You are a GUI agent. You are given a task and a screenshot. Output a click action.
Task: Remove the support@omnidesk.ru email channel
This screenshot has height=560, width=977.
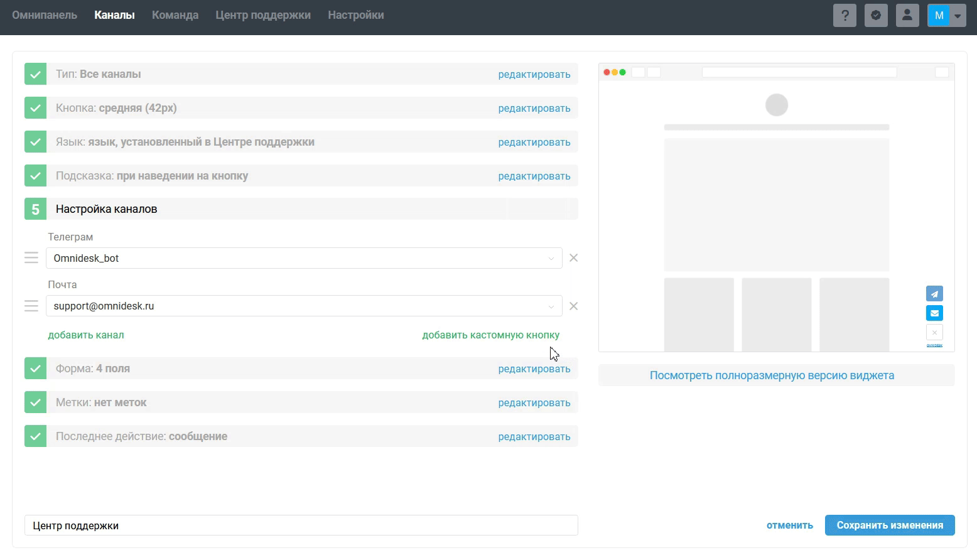point(573,306)
